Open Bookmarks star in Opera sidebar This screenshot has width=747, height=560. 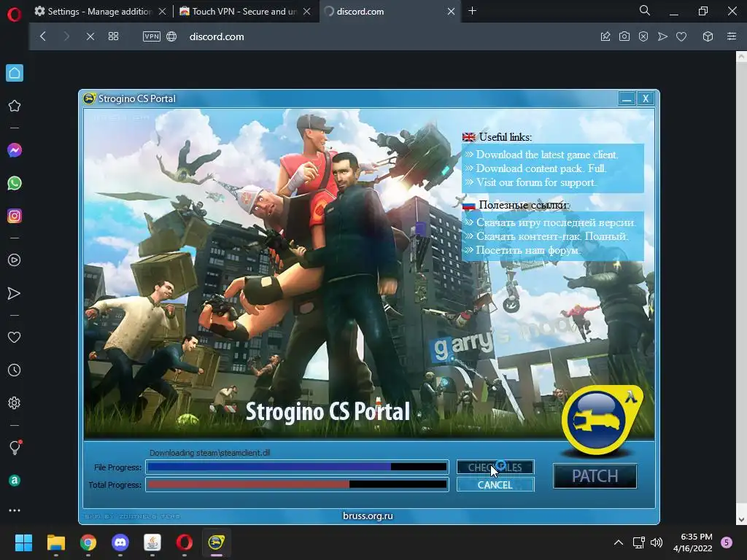pos(15,106)
